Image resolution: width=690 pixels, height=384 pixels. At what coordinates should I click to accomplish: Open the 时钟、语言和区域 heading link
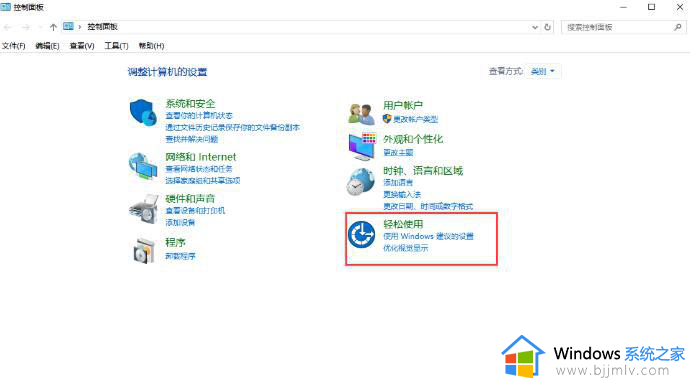[x=423, y=171]
